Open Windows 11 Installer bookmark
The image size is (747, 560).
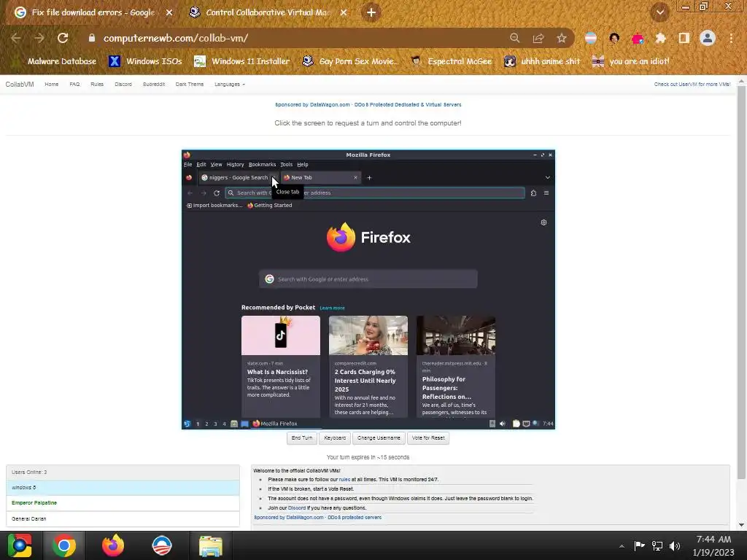tap(242, 61)
